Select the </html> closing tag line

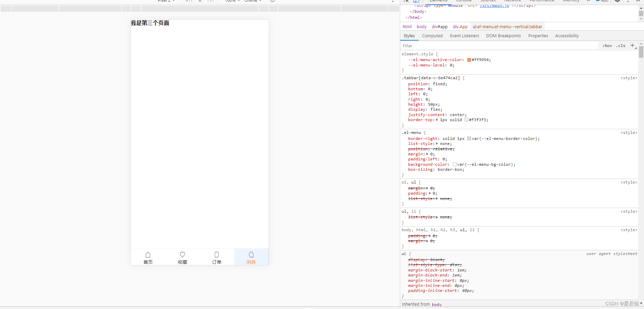pyautogui.click(x=414, y=17)
